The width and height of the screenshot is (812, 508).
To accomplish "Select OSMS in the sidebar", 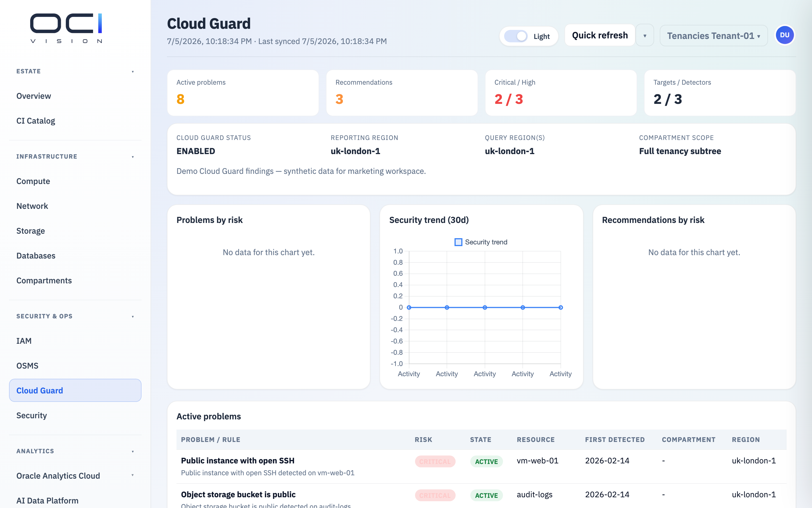I will (75, 366).
